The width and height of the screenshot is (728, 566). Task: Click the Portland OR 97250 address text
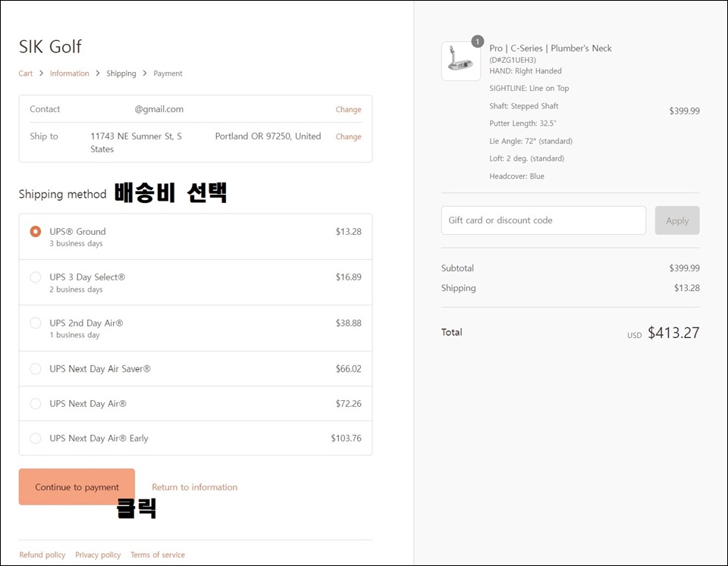point(254,136)
